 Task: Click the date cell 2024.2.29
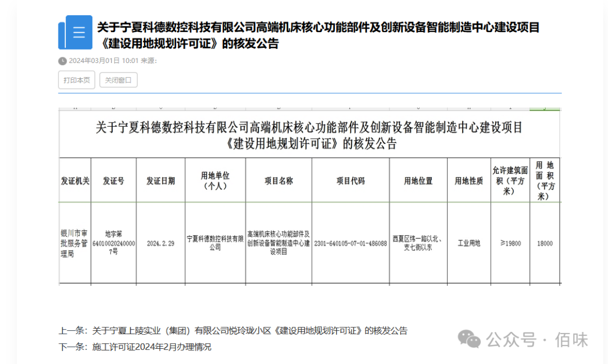coord(160,244)
